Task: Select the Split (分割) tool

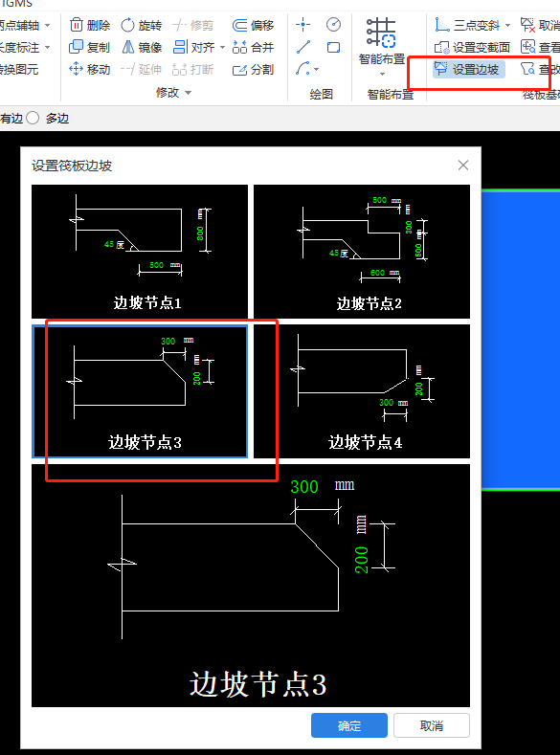Action: point(253,69)
